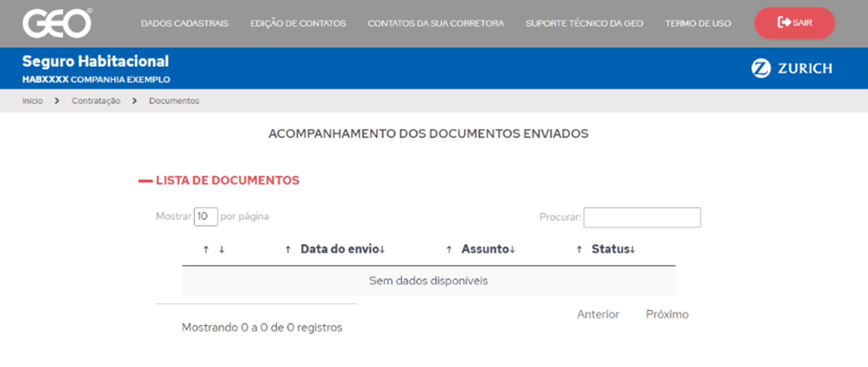Click the GEO logo

click(57, 23)
